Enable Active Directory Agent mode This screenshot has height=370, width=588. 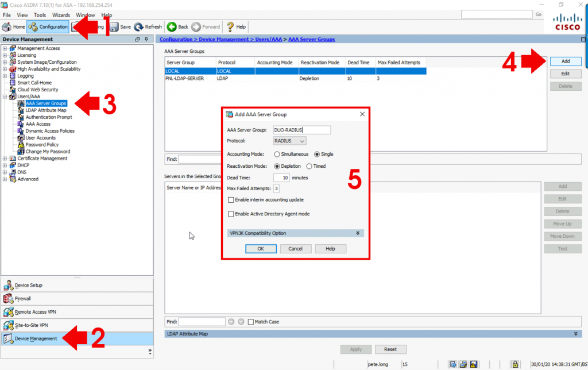point(231,214)
